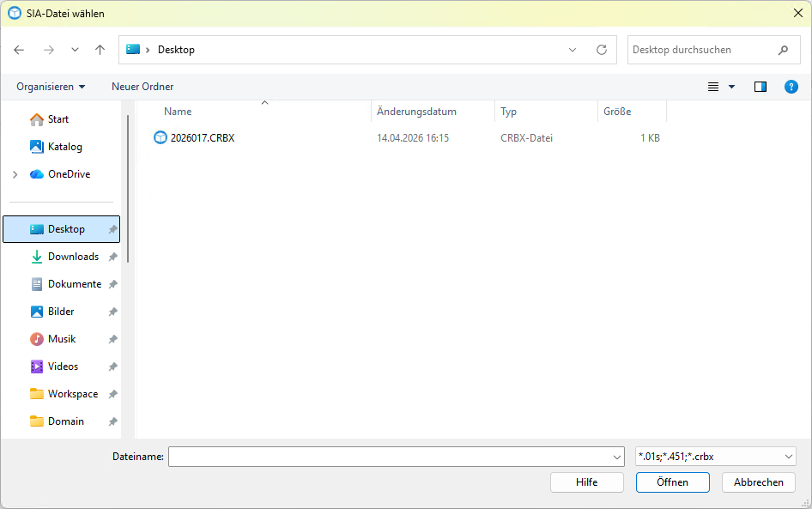The height and width of the screenshot is (509, 812).
Task: Expand the Dateiname dropdown arrow
Action: pyautogui.click(x=617, y=457)
